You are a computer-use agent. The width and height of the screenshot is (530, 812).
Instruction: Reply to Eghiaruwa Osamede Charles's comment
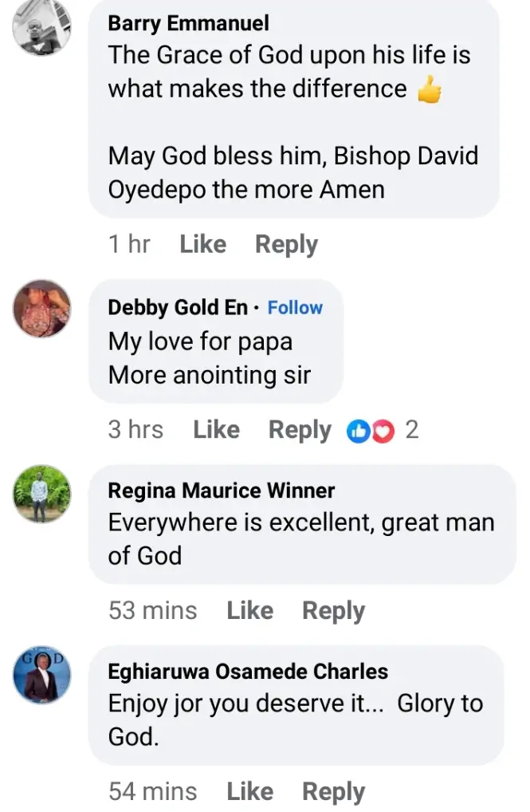[x=333, y=792]
